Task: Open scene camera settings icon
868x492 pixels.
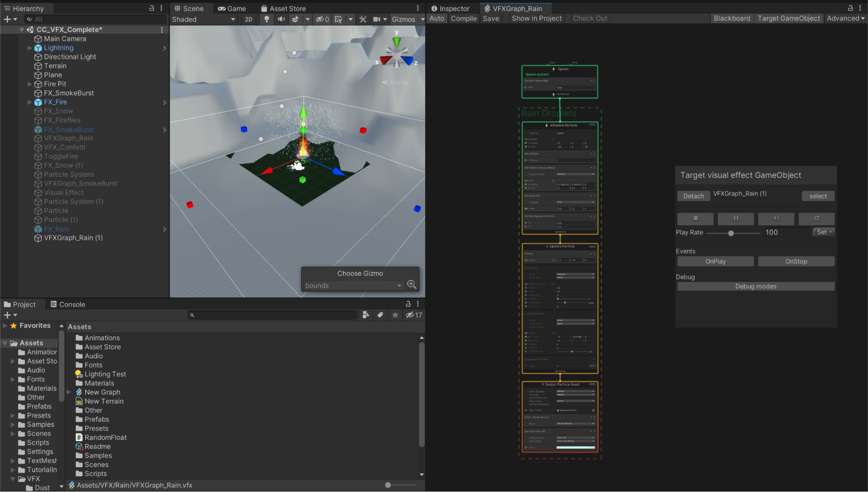Action: tap(376, 19)
